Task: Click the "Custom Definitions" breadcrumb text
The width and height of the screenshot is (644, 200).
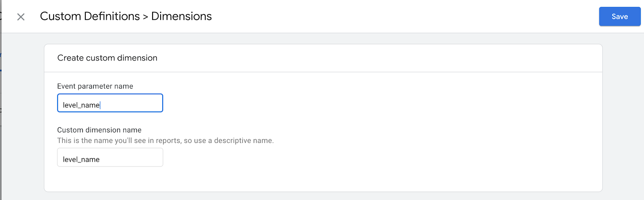Action: point(90,16)
